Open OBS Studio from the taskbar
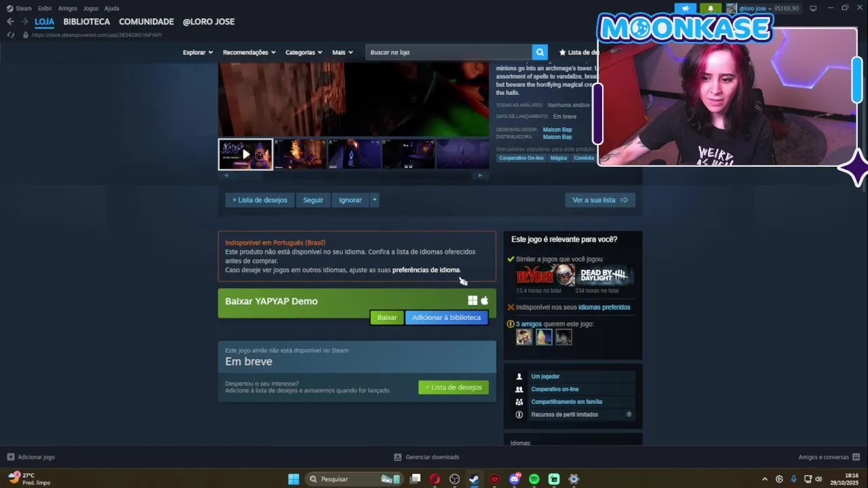868x488 pixels. click(454, 479)
